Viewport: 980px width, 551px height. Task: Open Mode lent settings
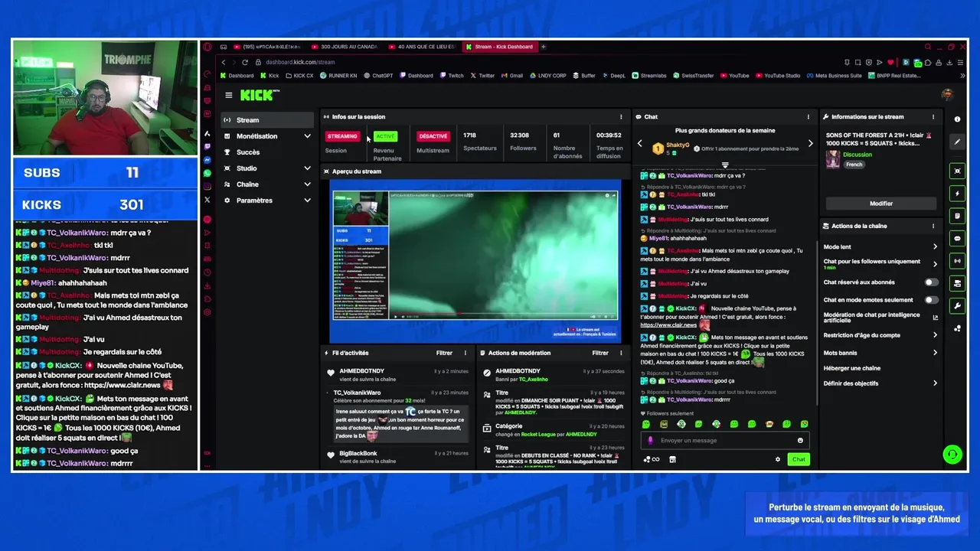point(880,246)
